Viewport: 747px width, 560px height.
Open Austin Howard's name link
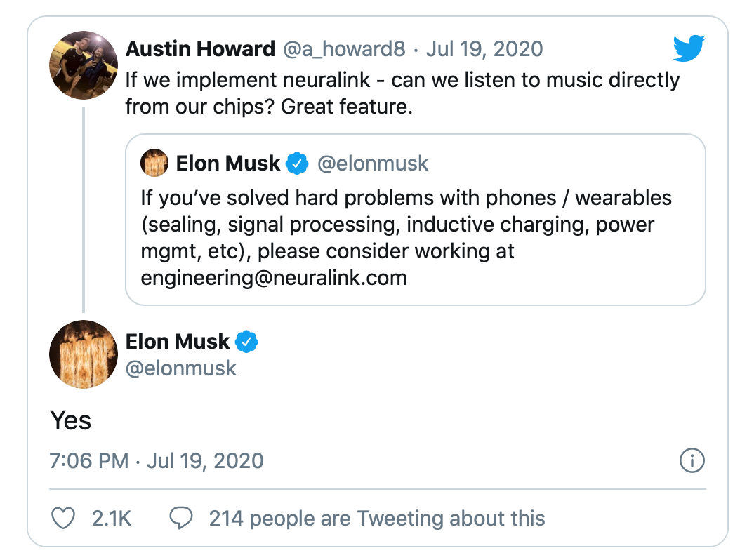click(x=200, y=48)
